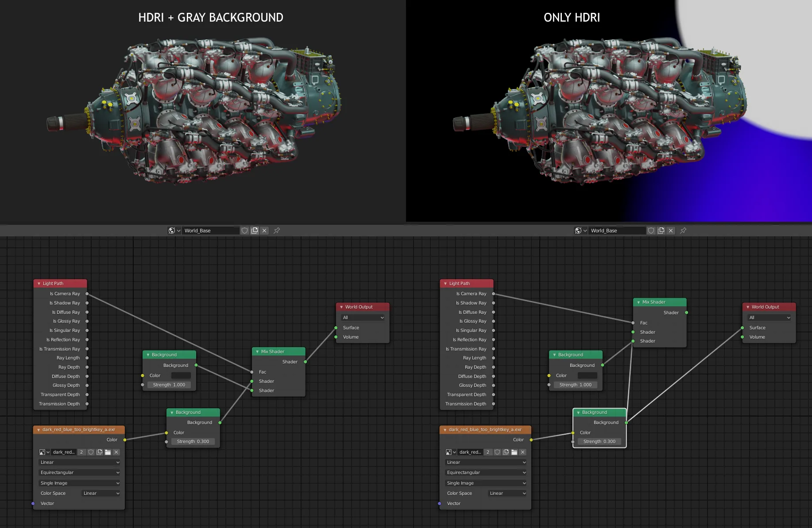Click Strength 0.300 field in right Background node

tap(599, 442)
